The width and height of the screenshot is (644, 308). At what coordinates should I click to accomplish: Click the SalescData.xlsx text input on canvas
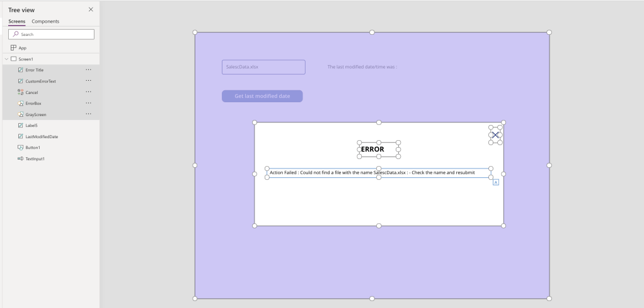click(x=263, y=67)
